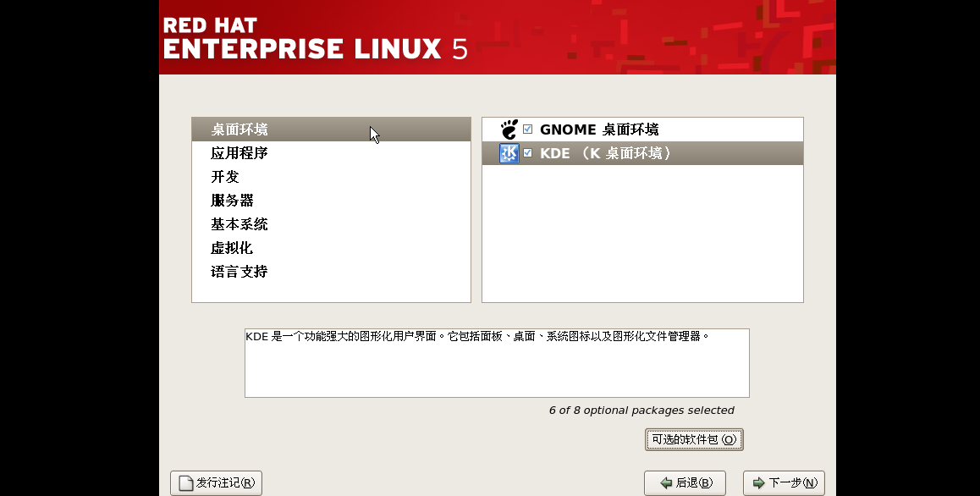This screenshot has width=980, height=496.
Task: Uncheck the KDE（K 桌面环境）checkbox
Action: (x=527, y=153)
